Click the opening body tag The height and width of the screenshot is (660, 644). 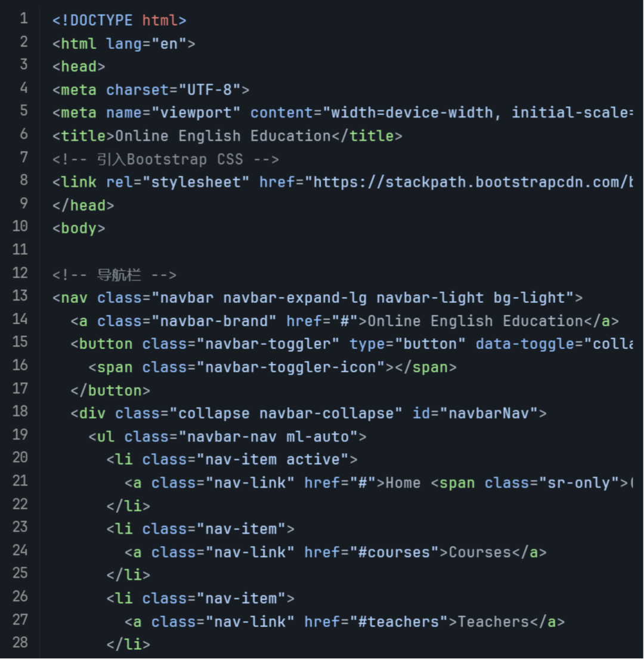pos(79,228)
